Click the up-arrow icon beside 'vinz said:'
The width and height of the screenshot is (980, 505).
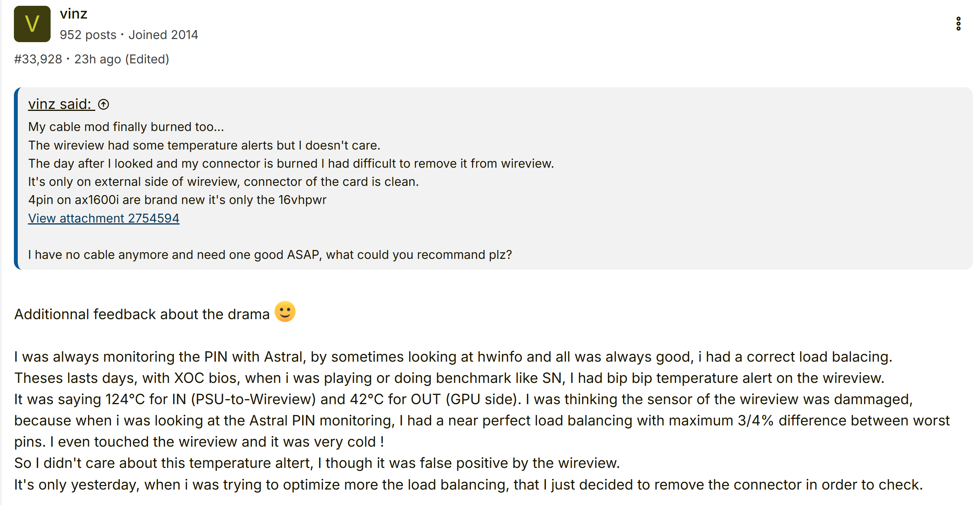(104, 104)
